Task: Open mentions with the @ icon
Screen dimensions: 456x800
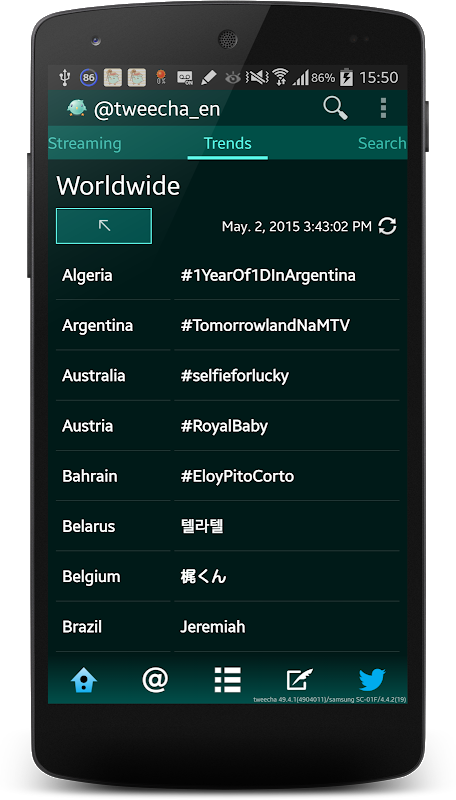Action: [x=155, y=680]
